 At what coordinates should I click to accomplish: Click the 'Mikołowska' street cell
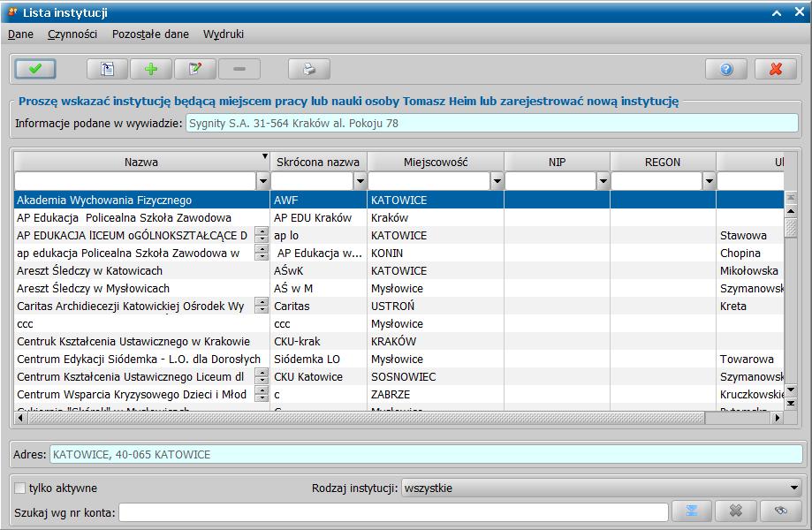click(748, 270)
